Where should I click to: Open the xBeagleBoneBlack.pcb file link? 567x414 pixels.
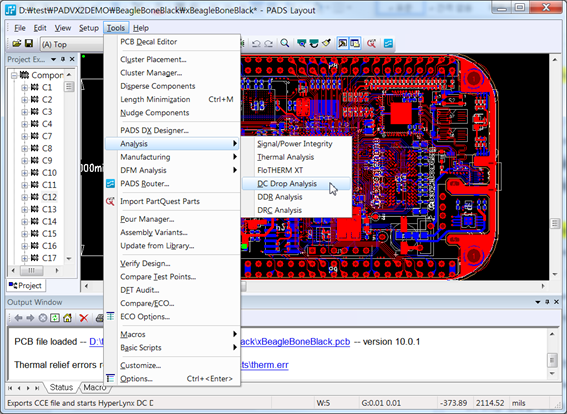[x=295, y=342]
